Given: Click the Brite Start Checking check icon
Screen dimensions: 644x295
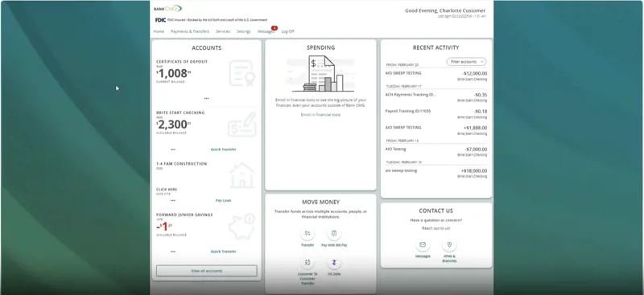Looking at the screenshot, I should (242, 125).
